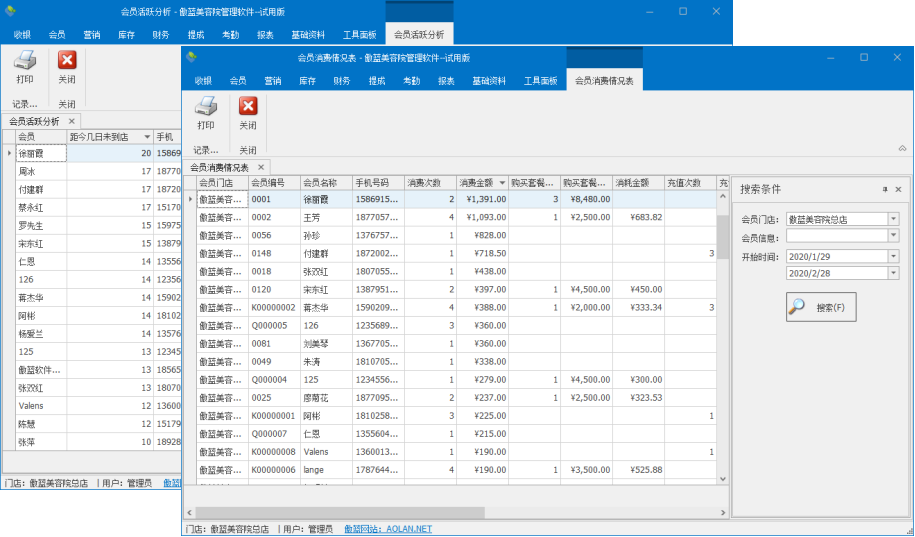Select member number cell K00000002
Image resolution: width=915 pixels, height=537 pixels.
(x=274, y=307)
